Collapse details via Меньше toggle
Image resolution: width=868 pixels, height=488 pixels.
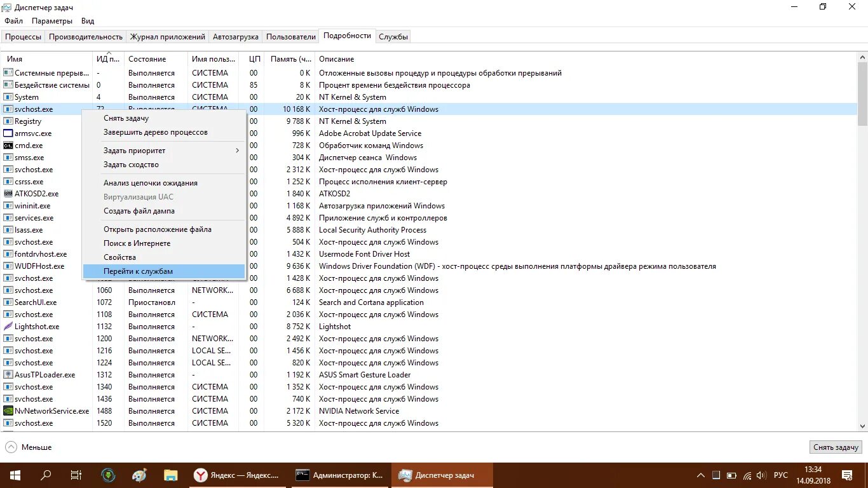click(29, 447)
